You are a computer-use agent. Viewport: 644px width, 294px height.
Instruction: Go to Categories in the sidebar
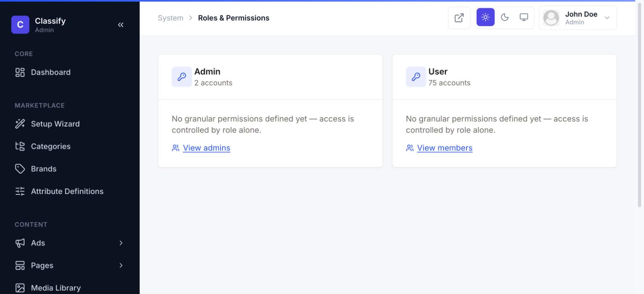pyautogui.click(x=70, y=146)
